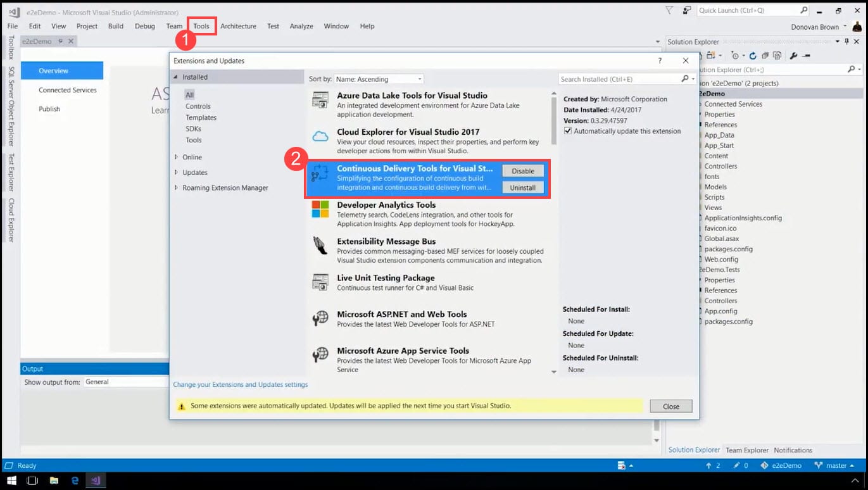Click the Solution Explorer collapse all icon
This screenshot has height=490, width=868.
764,56
